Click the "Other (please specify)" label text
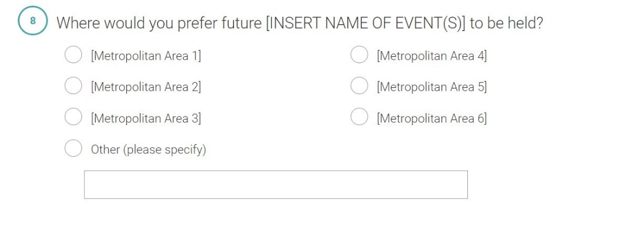Viewport: 644px width, 232px height. tap(149, 150)
